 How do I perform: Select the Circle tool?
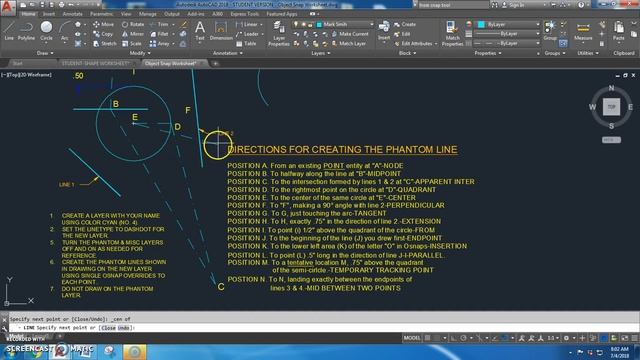pos(46,31)
